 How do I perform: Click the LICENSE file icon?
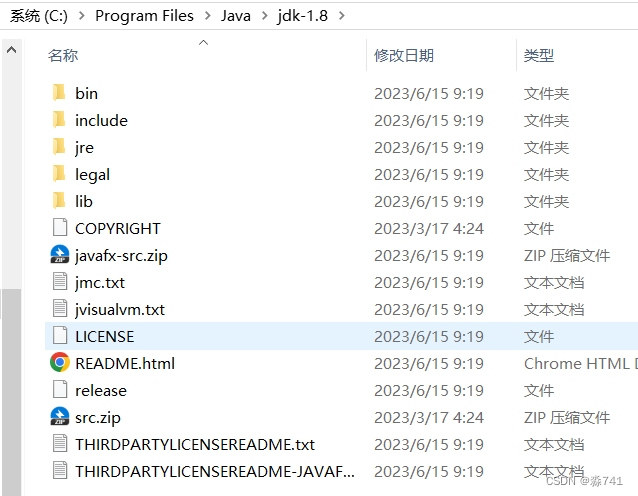pos(60,336)
